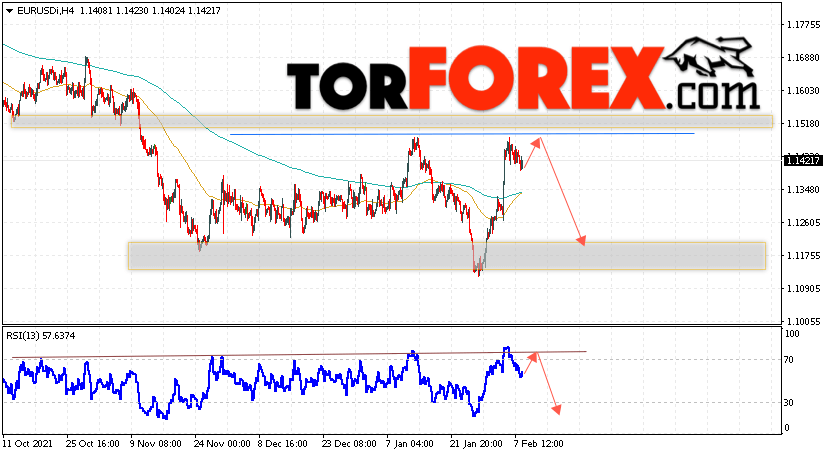Click the 23 Dec 08:00 time label
The width and height of the screenshot is (827, 455).
coord(349,443)
